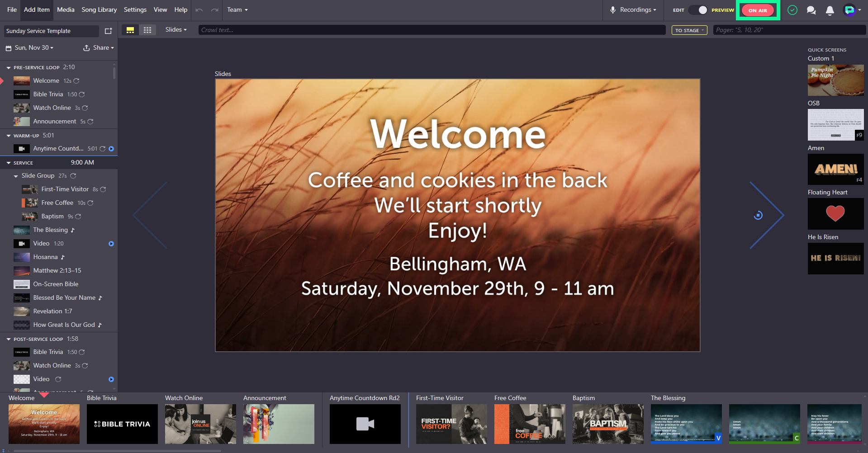Image resolution: width=868 pixels, height=453 pixels.
Task: Toggle the Edit/Preview switch
Action: [697, 10]
